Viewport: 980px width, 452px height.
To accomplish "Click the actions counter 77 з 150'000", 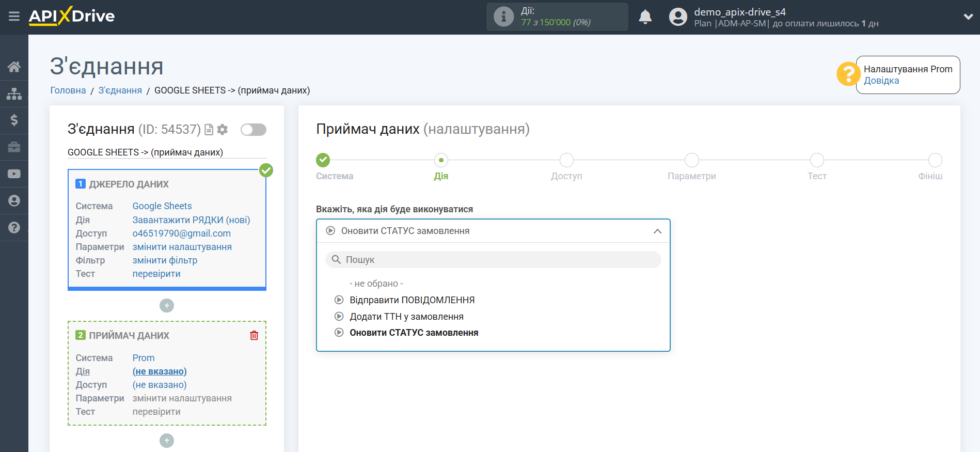I will pos(556,22).
